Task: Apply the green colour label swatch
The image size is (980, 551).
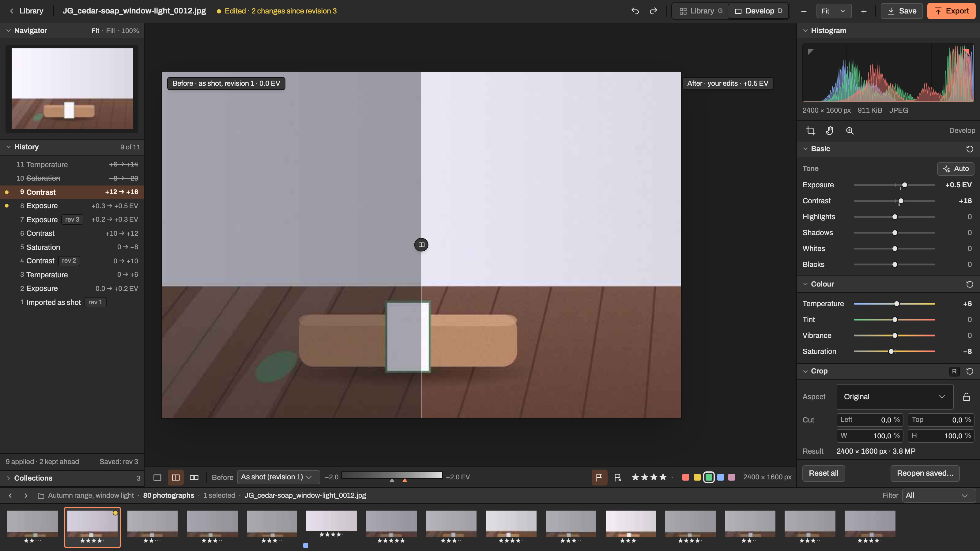Action: pyautogui.click(x=709, y=477)
